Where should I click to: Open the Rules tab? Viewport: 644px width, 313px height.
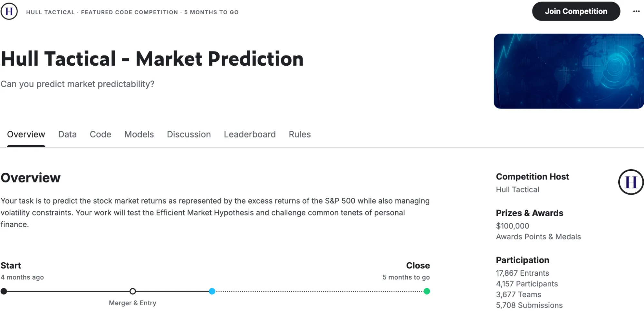coord(299,134)
